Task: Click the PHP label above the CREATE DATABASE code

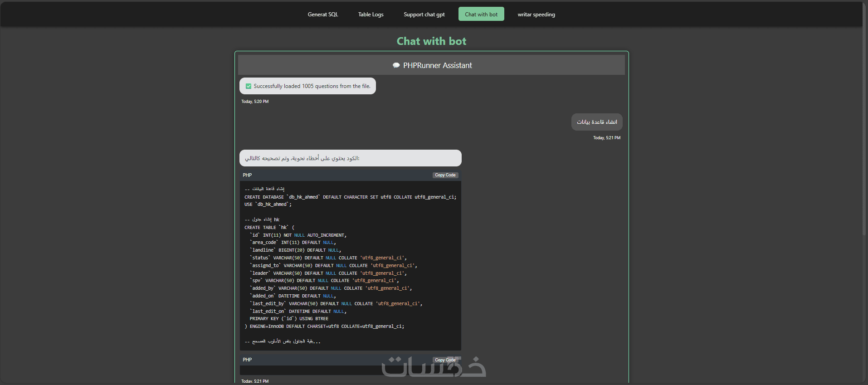Action: 247,175
